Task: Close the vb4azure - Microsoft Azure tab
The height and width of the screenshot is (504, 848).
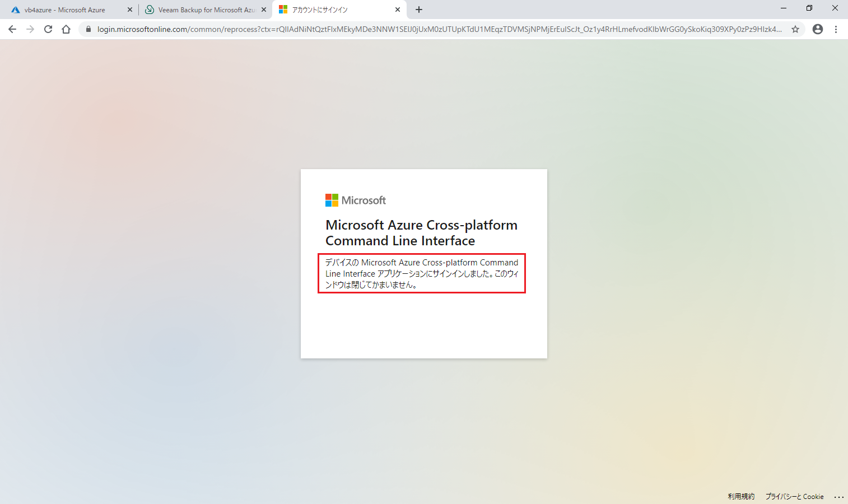Action: tap(130, 10)
